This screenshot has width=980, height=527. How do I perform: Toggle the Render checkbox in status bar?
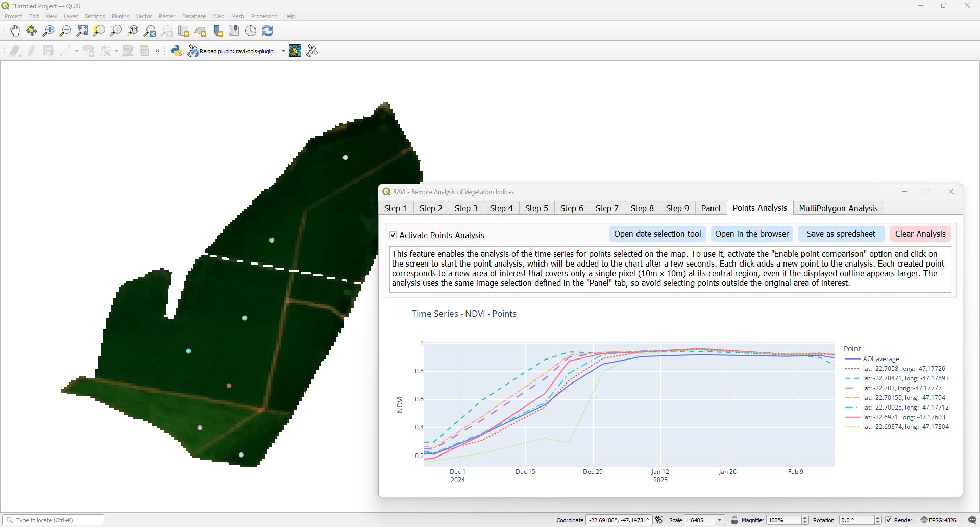click(x=889, y=520)
